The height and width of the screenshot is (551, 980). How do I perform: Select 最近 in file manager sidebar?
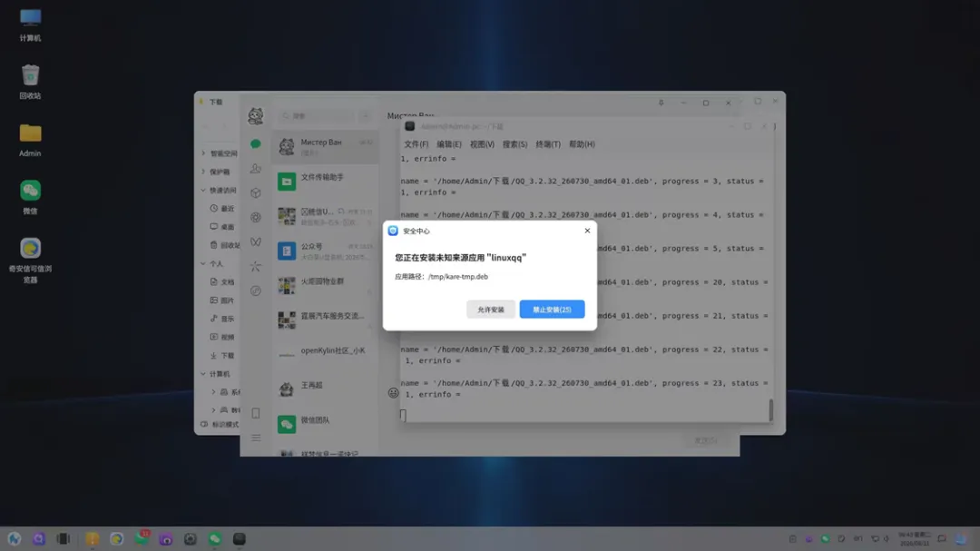pyautogui.click(x=222, y=208)
